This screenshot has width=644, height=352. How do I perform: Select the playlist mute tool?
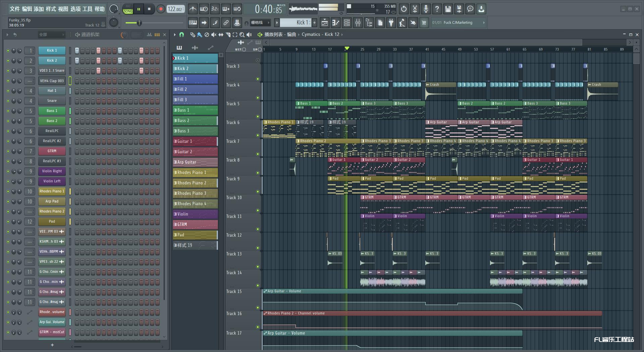point(214,35)
